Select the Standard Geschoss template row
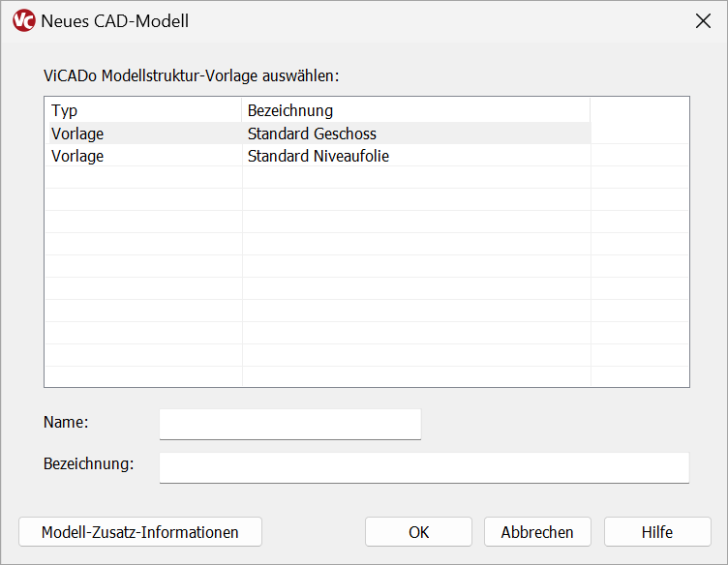The height and width of the screenshot is (565, 728). (319, 134)
